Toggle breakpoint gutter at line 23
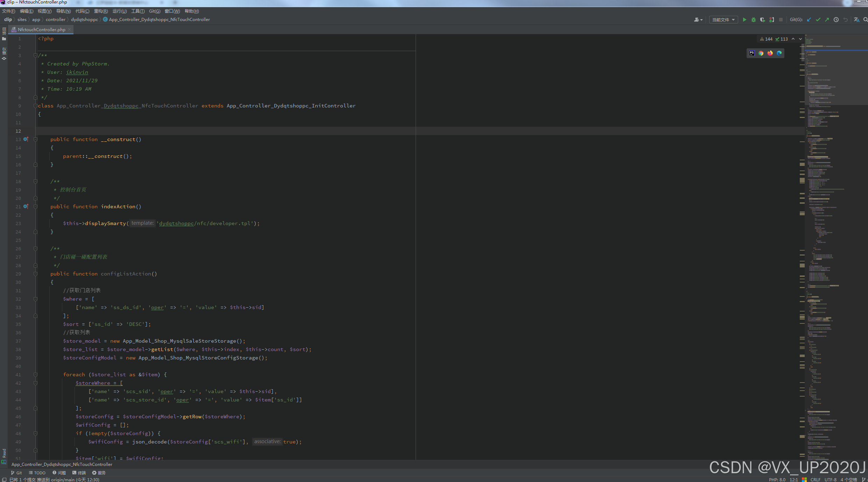Screen dimensions: 868x482 click(26, 223)
